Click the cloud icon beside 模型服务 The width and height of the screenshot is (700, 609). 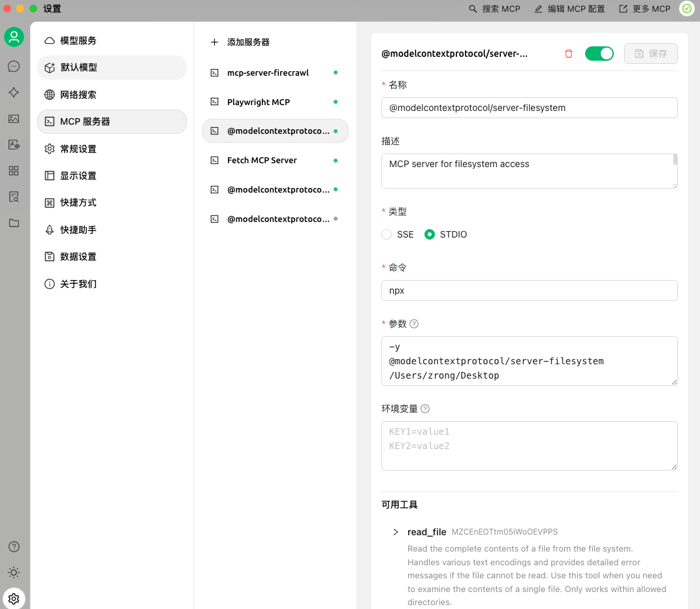(50, 40)
